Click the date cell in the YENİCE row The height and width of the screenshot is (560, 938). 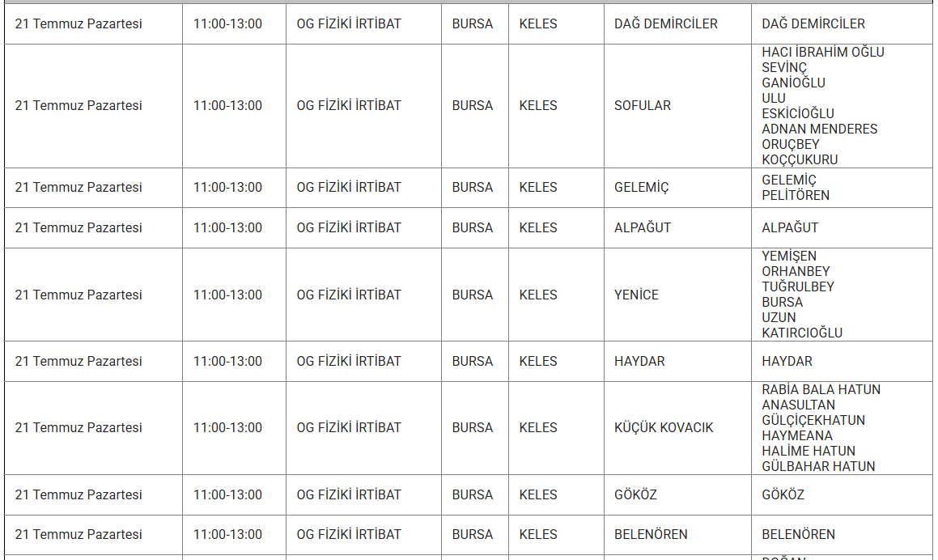click(79, 295)
